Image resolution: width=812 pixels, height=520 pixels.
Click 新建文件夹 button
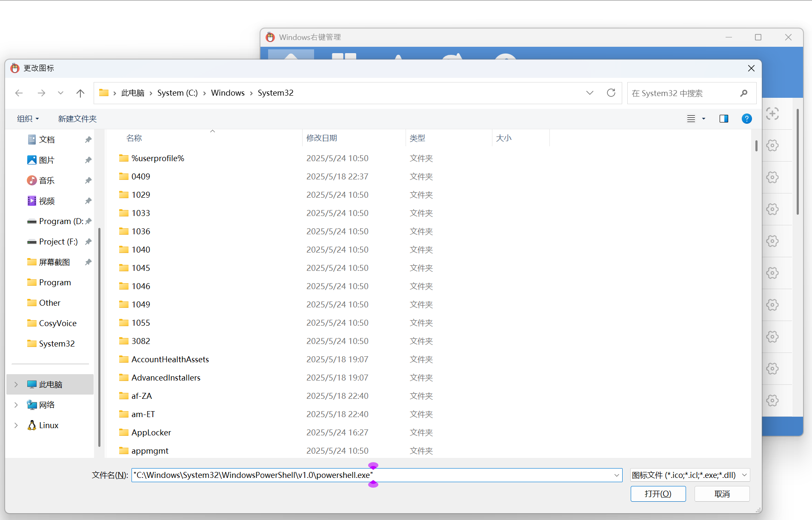click(77, 119)
